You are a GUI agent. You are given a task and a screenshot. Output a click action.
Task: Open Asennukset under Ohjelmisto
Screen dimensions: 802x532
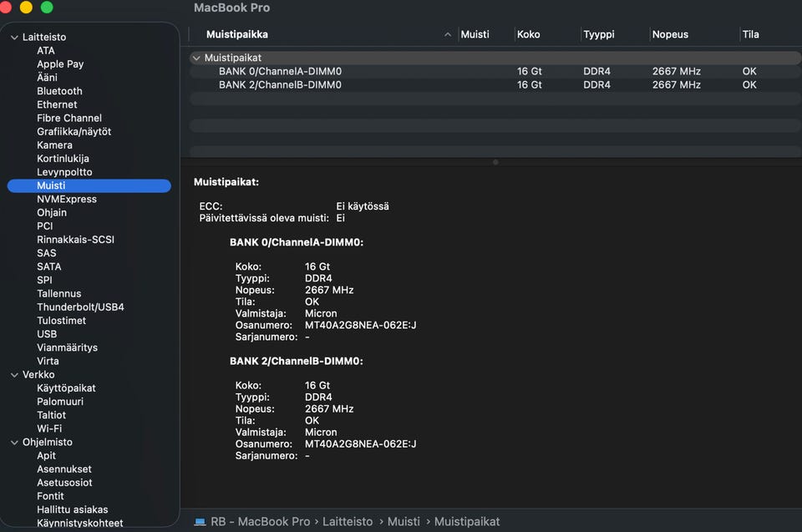[x=64, y=469]
